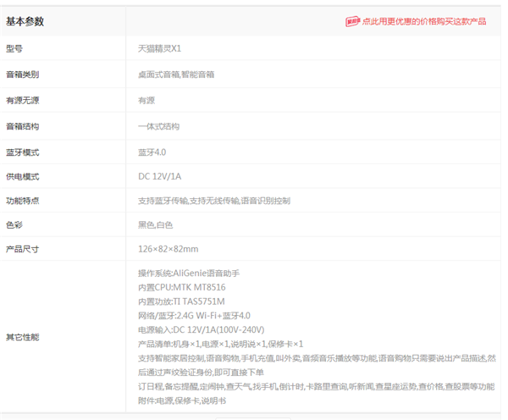Click the 音箱结构 row label
The image size is (508, 420).
click(x=22, y=126)
